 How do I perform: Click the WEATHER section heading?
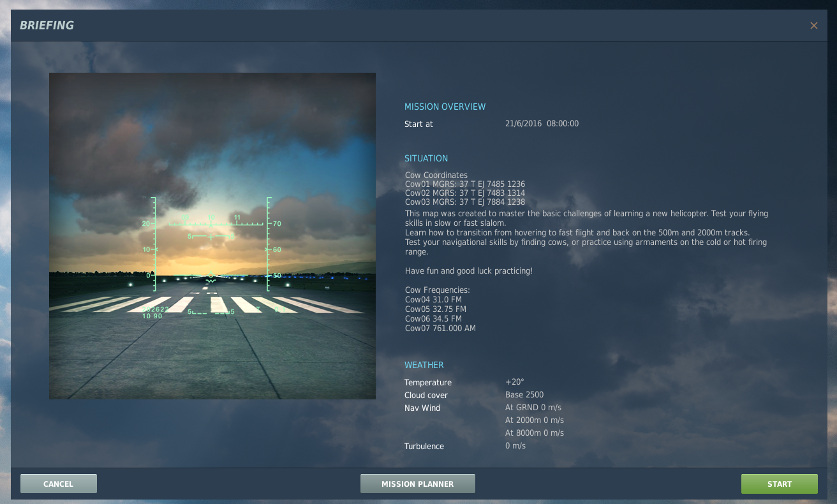pyautogui.click(x=424, y=366)
